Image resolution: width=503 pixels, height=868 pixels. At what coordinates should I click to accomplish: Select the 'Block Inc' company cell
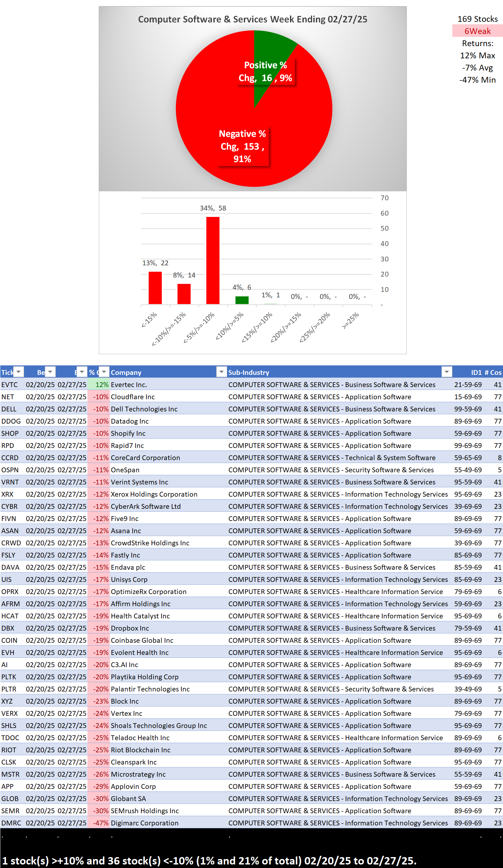point(168,701)
